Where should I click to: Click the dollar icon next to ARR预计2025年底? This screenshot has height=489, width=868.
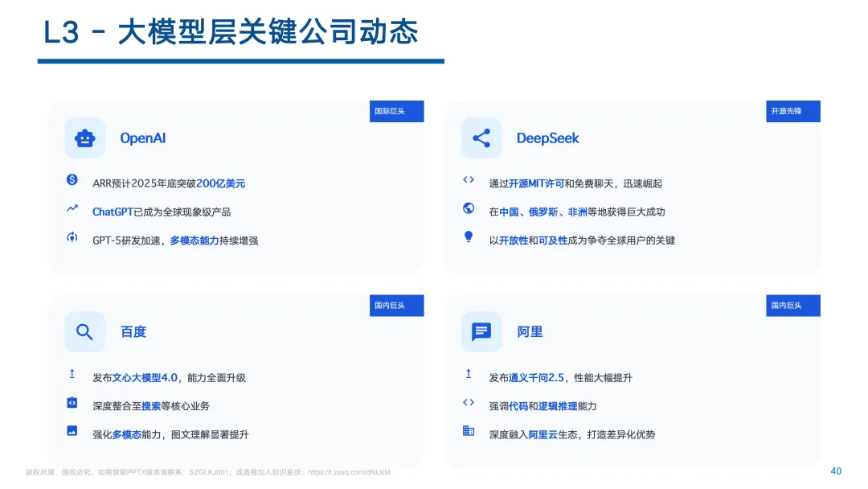point(72,179)
